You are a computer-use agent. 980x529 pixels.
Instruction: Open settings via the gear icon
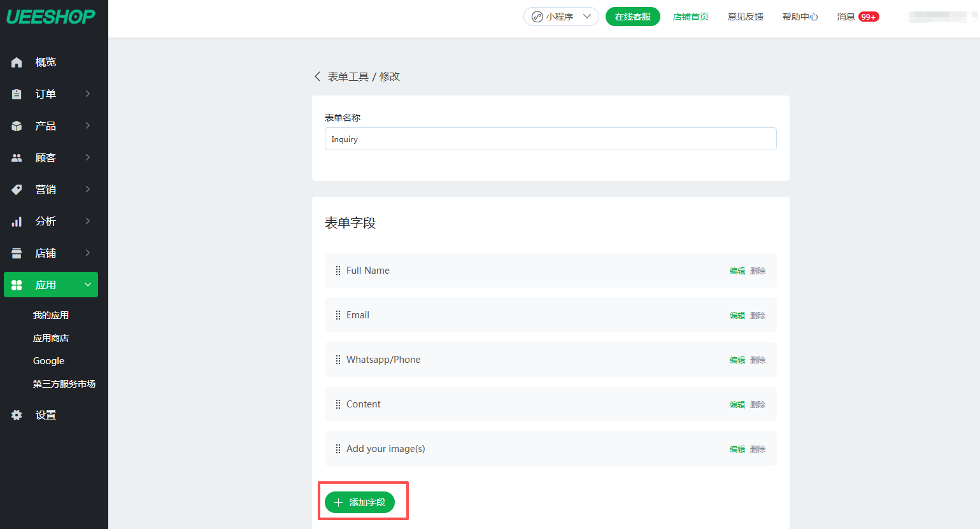(x=17, y=415)
